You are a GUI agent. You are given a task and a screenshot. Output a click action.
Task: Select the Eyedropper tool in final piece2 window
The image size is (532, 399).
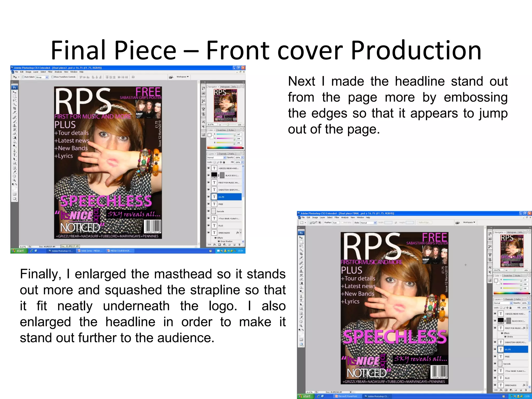(15, 172)
